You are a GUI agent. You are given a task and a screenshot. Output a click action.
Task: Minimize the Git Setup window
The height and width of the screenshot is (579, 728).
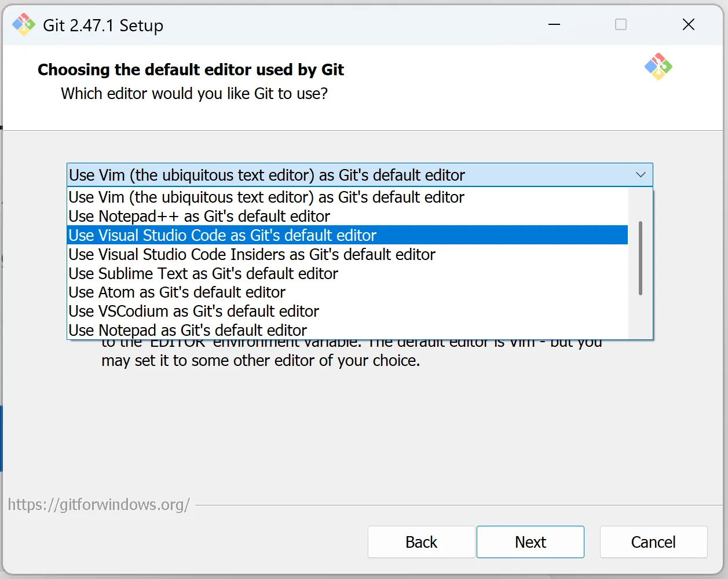coord(554,25)
